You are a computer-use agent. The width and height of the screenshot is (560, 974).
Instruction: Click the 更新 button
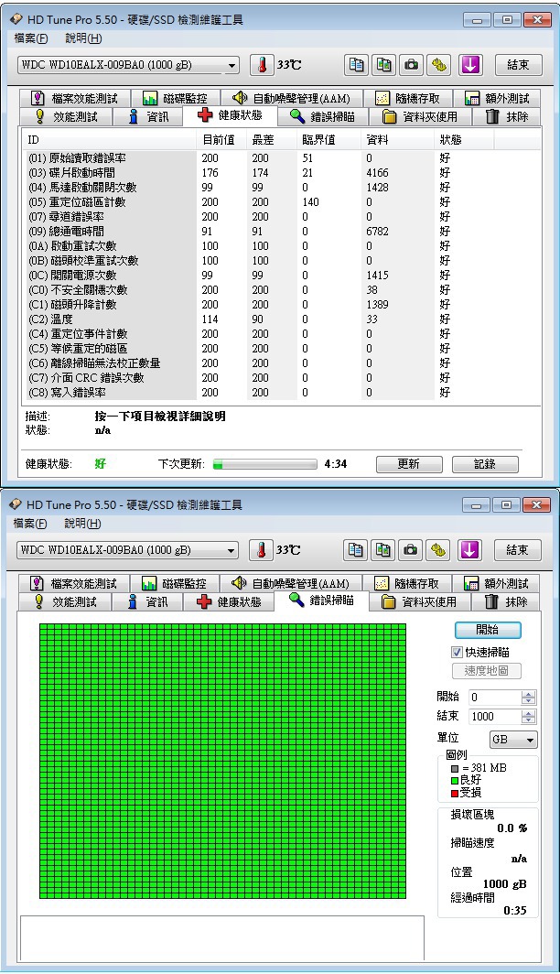click(x=409, y=464)
